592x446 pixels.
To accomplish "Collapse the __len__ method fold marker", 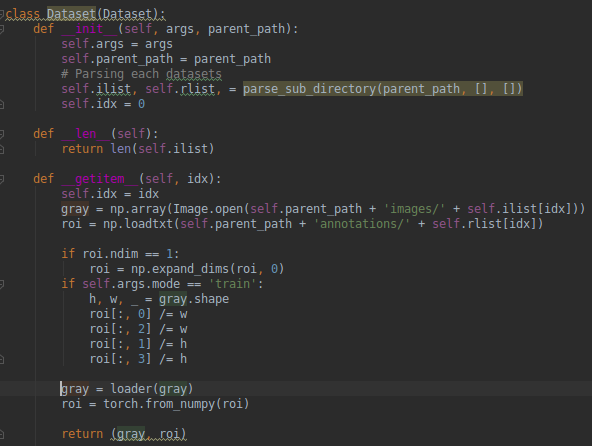I will click(x=2, y=134).
